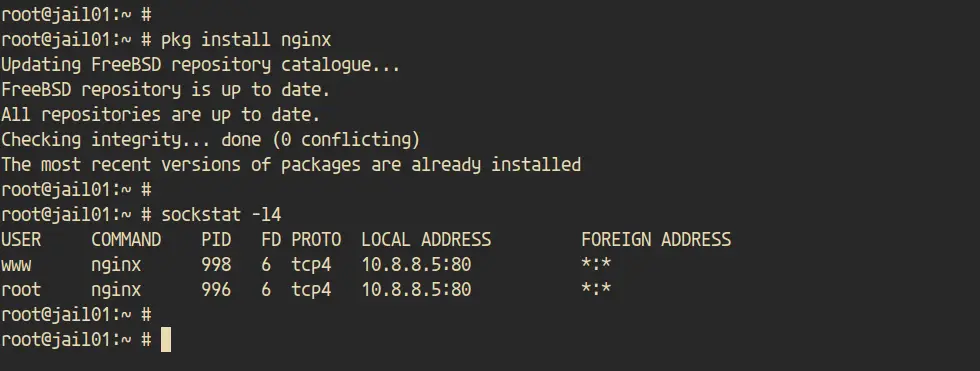980x371 pixels.
Task: Click the 'root' user in sockstat output
Action: pyautogui.click(x=21, y=290)
